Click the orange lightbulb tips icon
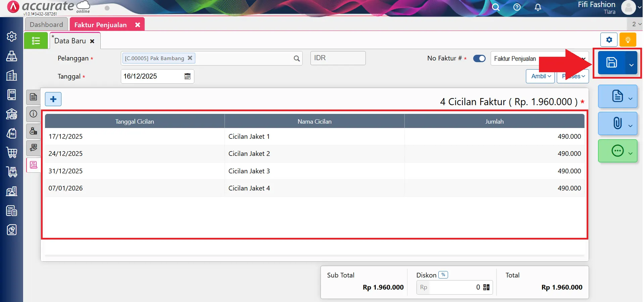The image size is (644, 302). [x=628, y=40]
